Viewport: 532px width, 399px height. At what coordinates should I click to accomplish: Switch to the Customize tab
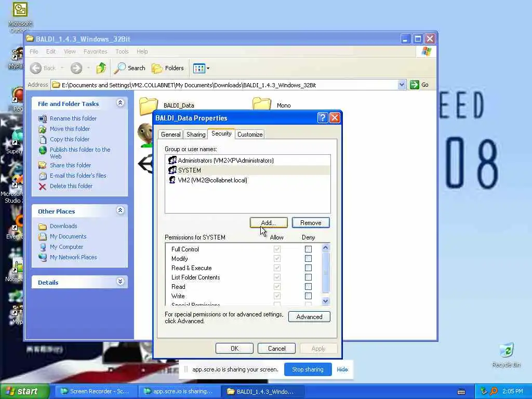click(x=250, y=135)
